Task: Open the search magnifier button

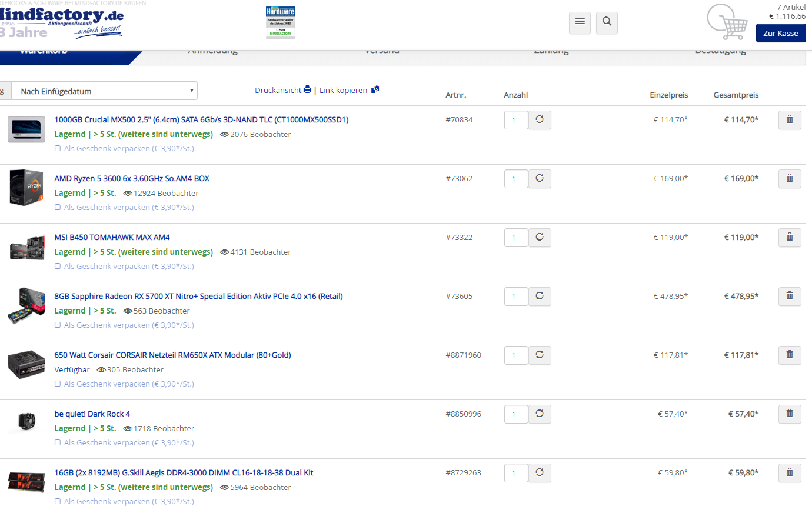Action: (607, 22)
